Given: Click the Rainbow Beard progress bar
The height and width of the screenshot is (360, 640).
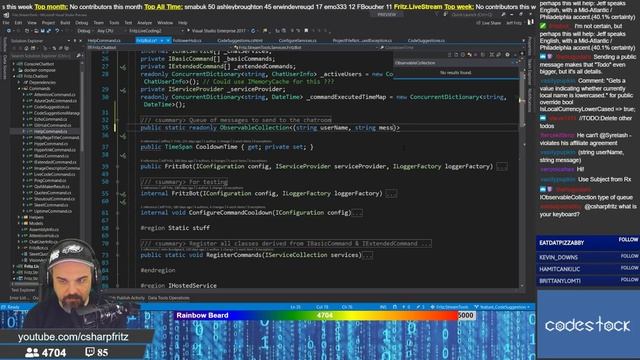Looking at the screenshot, I should (325, 315).
